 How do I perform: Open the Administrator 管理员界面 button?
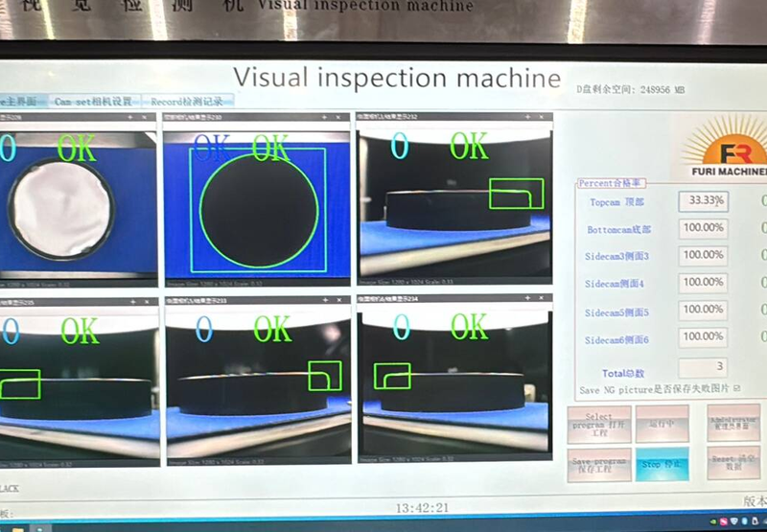coord(733,423)
